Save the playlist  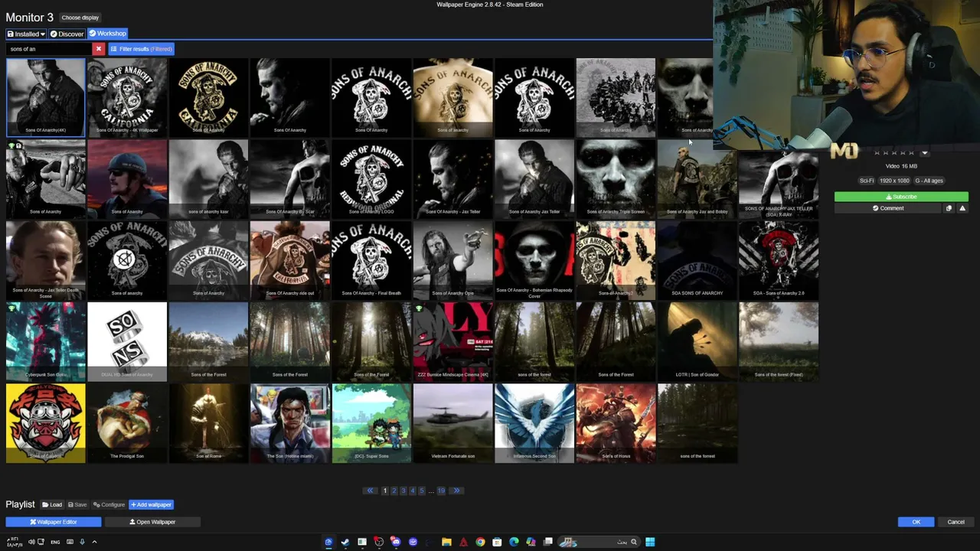[x=77, y=505]
